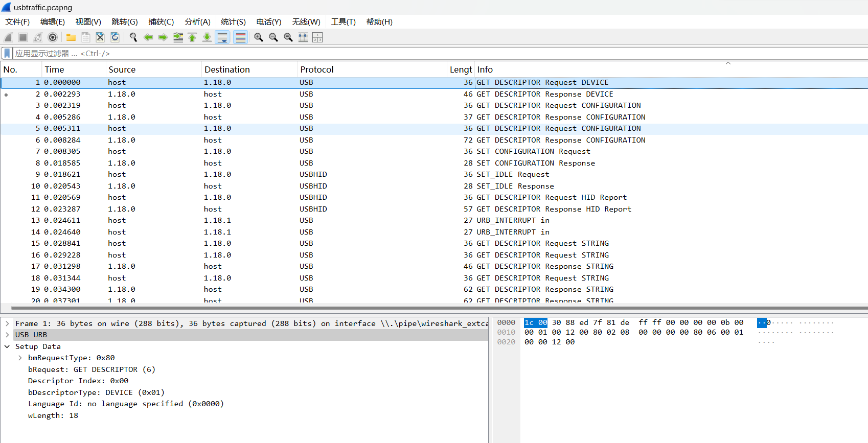Open the 无线(W) menu
The image size is (868, 443).
pyautogui.click(x=306, y=22)
